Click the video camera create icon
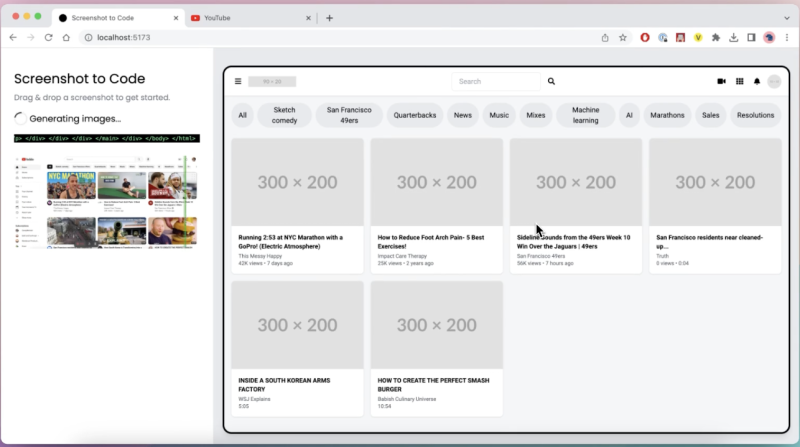This screenshot has width=800, height=447. (x=721, y=81)
